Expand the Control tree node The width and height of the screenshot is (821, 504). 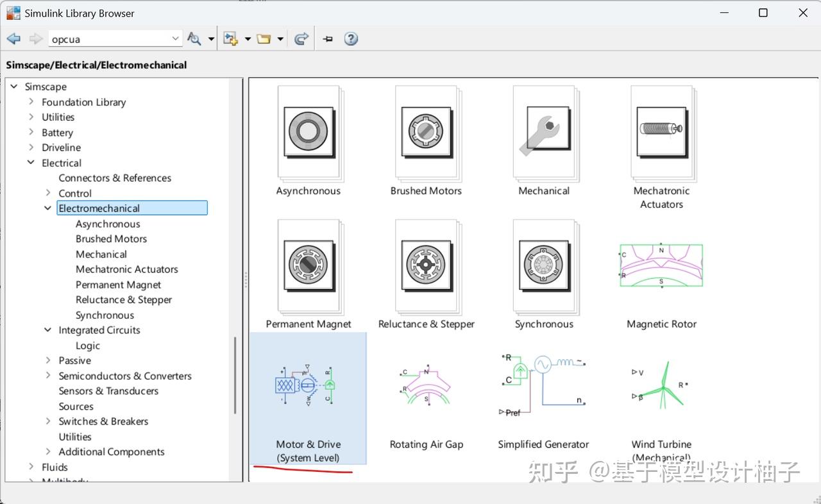click(48, 193)
